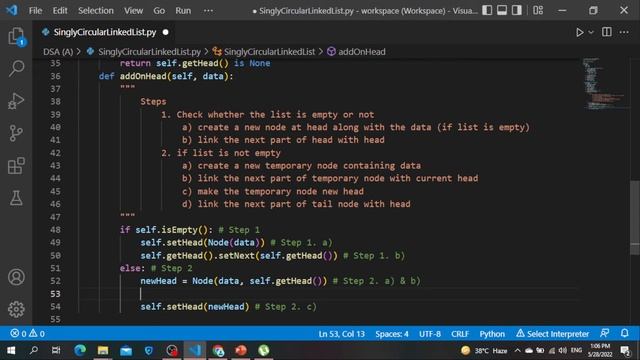Click the addOnHead function definition name
The width and height of the screenshot is (640, 360).
(143, 76)
